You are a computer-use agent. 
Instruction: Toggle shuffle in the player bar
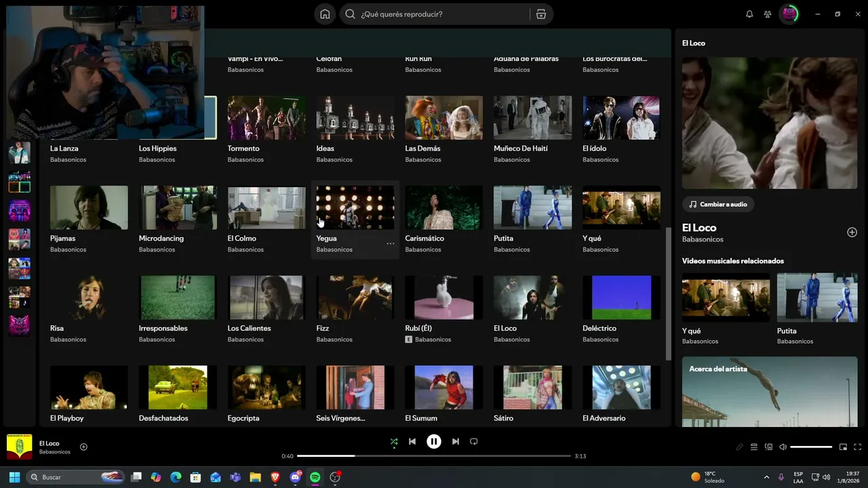tap(394, 442)
